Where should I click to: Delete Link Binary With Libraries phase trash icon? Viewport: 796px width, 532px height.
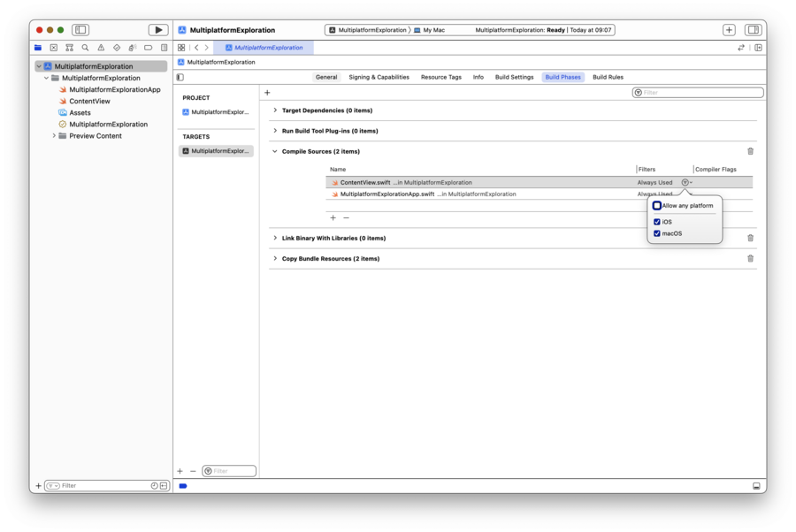tap(750, 238)
